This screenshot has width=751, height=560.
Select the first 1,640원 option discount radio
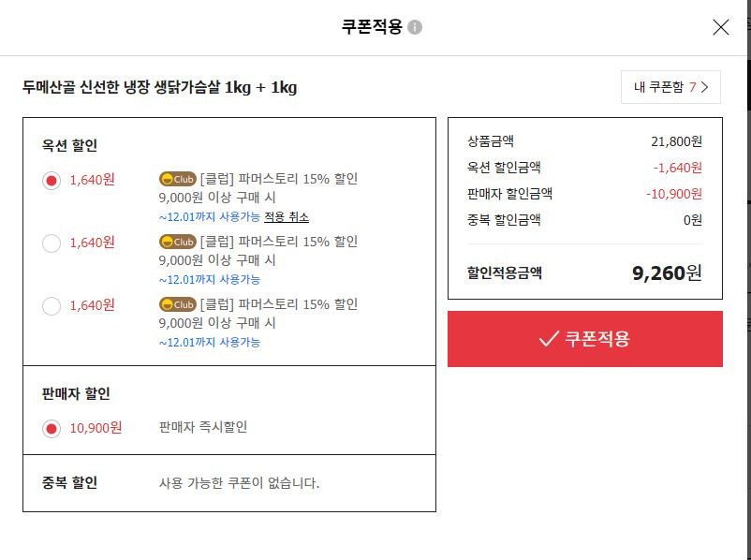pos(52,181)
